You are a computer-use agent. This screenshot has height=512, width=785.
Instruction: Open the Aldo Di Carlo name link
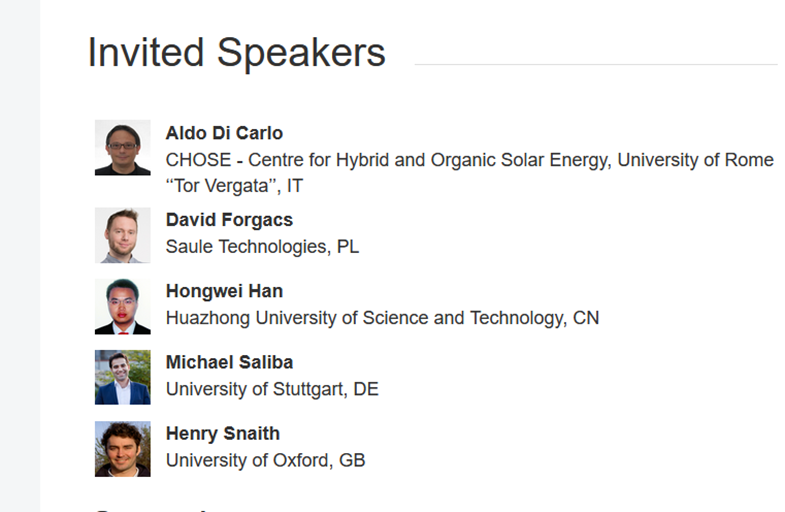point(224,133)
